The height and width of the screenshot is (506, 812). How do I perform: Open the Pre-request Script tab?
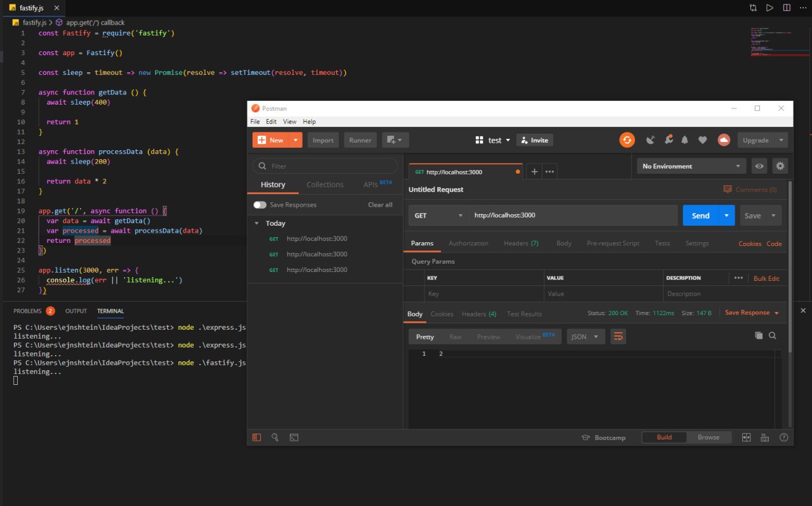coord(613,243)
